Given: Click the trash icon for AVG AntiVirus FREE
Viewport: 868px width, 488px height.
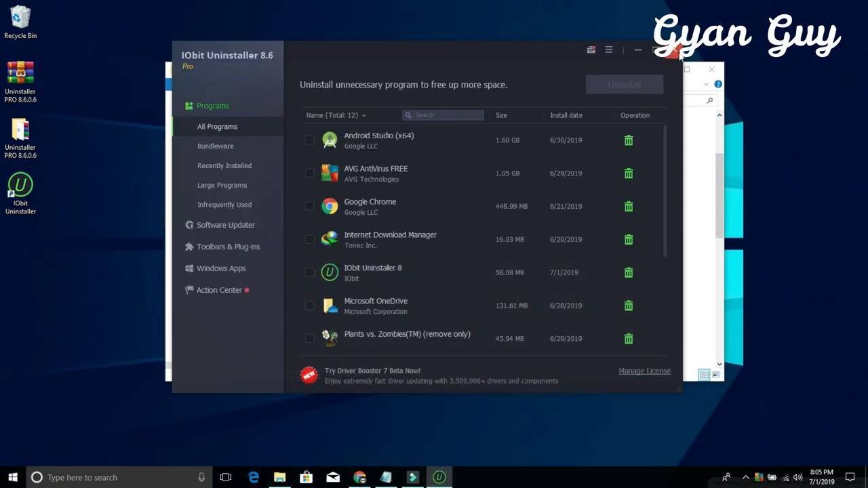Looking at the screenshot, I should coord(629,174).
